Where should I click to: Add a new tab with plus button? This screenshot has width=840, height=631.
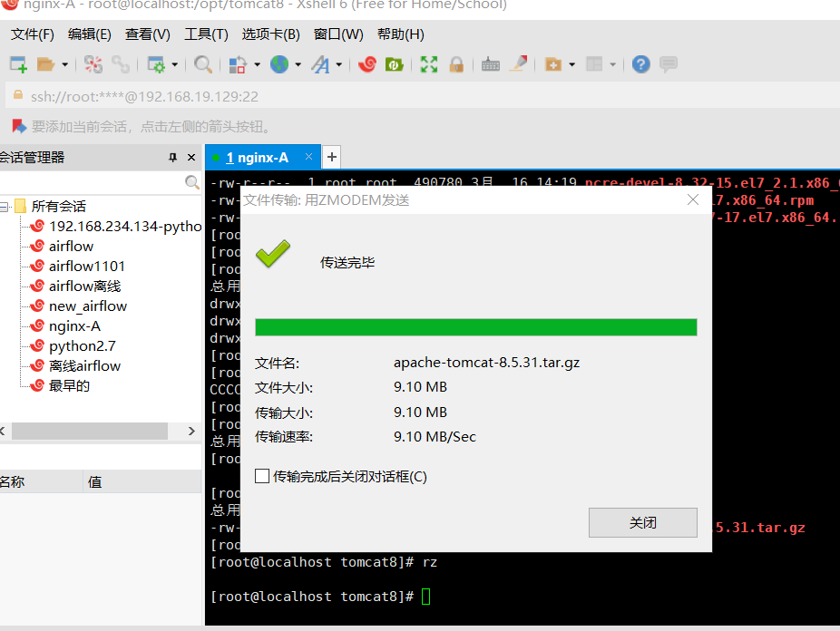click(332, 158)
